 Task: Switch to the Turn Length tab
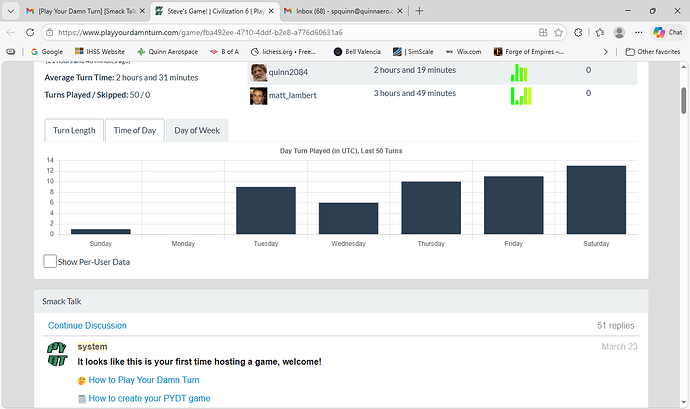click(x=74, y=130)
